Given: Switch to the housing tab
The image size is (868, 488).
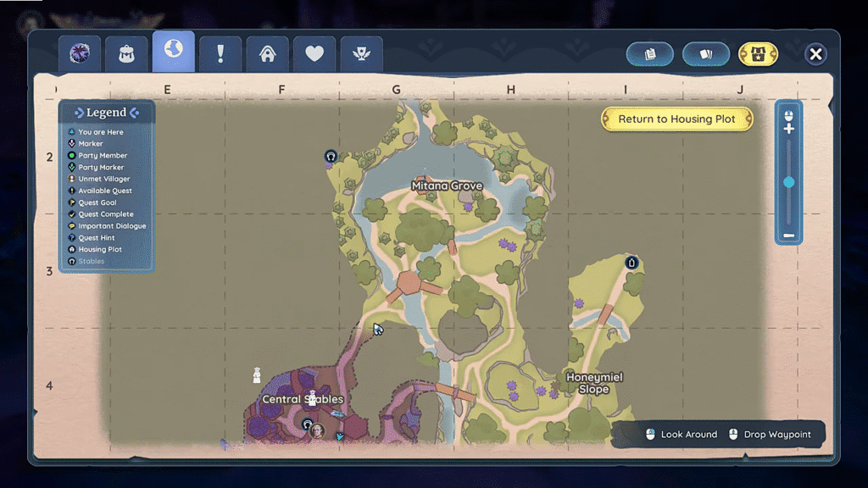Looking at the screenshot, I should coord(267,54).
